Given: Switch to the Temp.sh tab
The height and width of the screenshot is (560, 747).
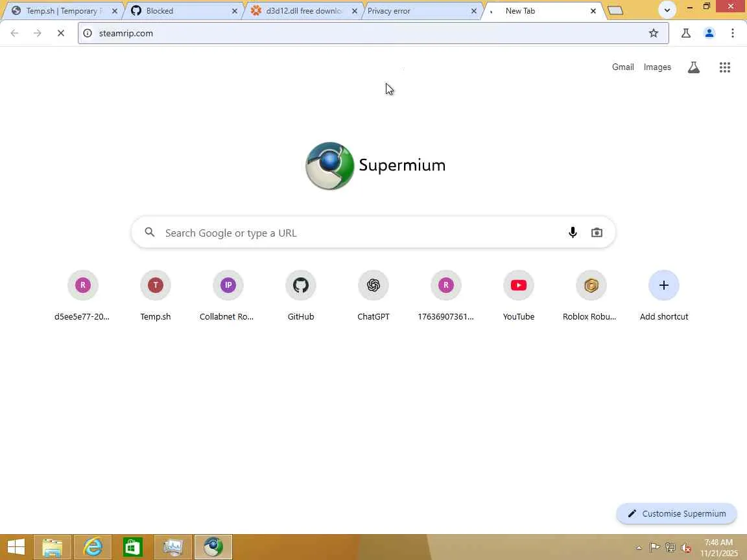Looking at the screenshot, I should click(62, 10).
